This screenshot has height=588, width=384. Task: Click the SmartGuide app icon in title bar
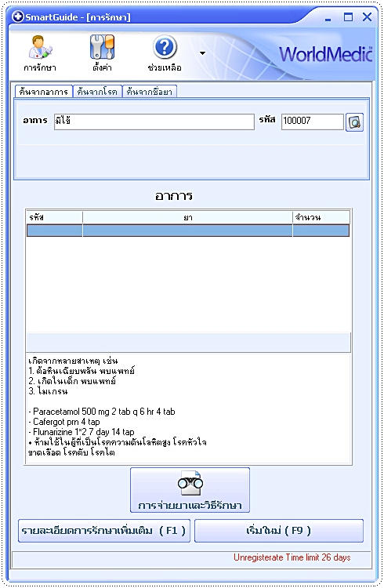point(17,17)
